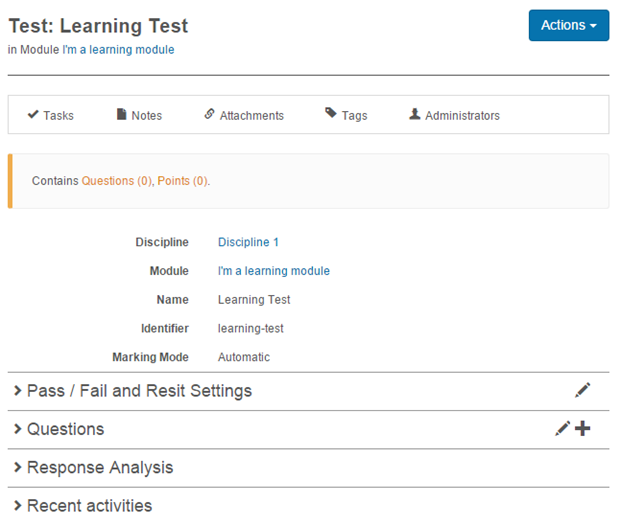Screen dimensions: 620x526
Task: Expand the Response Analysis section
Action: (x=99, y=468)
